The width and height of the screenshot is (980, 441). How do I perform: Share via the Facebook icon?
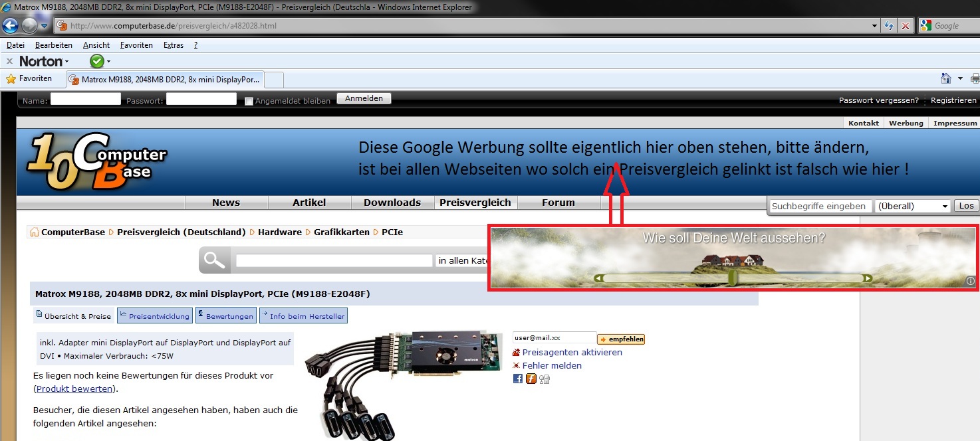(518, 379)
